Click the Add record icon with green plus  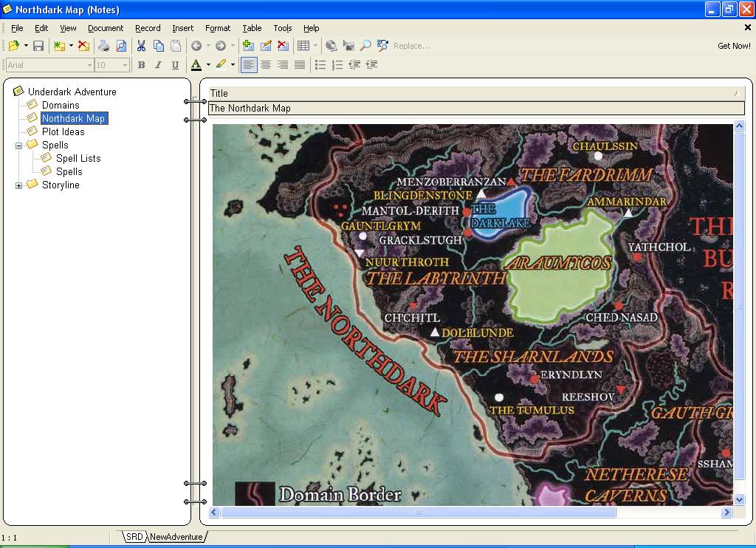(x=248, y=46)
